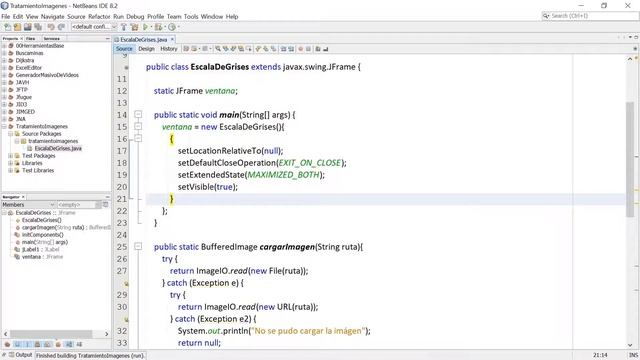
Task: Close the EscalaDeGrises.java editor tab
Action: coord(172,39)
